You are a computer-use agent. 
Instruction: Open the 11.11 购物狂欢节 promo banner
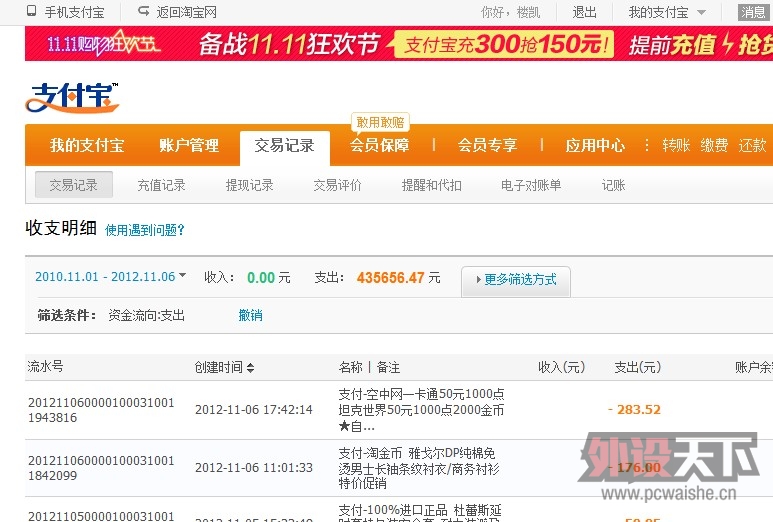(399, 44)
